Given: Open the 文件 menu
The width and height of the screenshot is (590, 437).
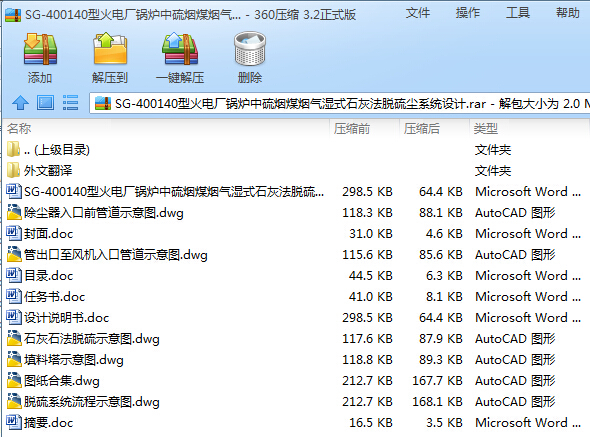Looking at the screenshot, I should coord(418,13).
